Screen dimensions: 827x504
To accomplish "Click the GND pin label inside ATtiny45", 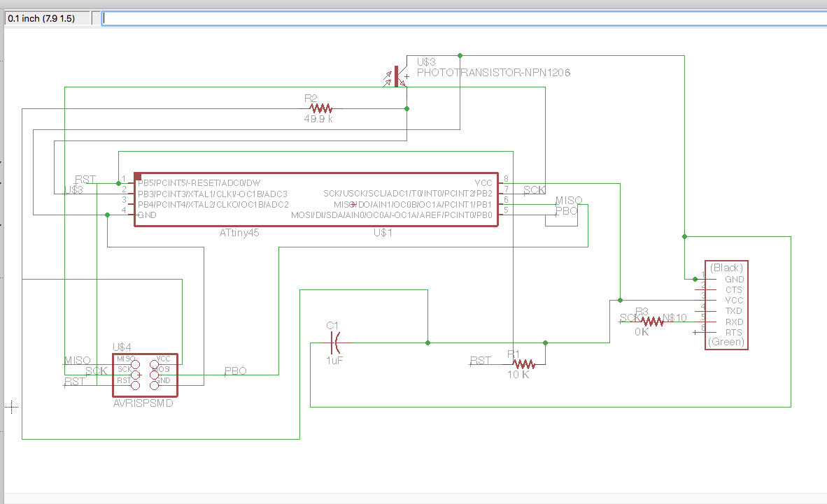I will pyautogui.click(x=147, y=215).
